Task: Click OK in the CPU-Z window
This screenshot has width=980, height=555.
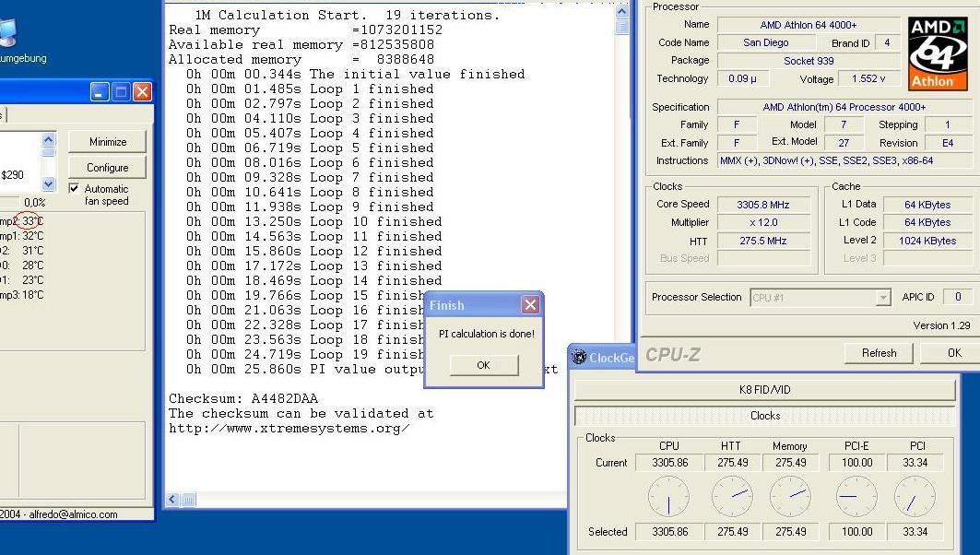Action: coord(954,353)
